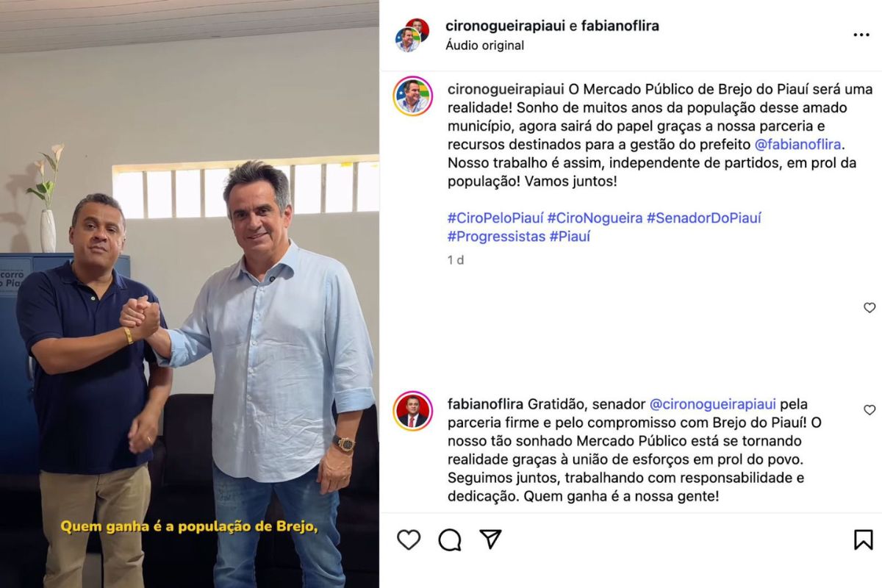Open fabianoflira avatar beside comment
Screen dimensions: 882x588
(412, 411)
